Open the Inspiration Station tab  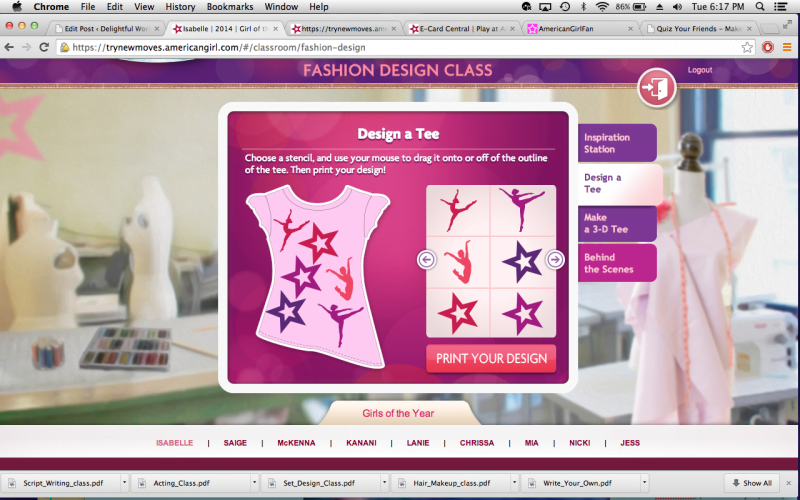[x=617, y=143]
